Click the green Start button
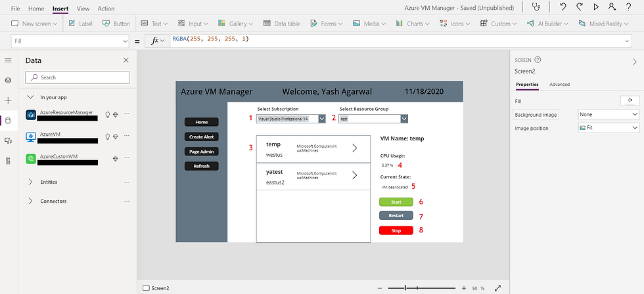 [x=396, y=201]
